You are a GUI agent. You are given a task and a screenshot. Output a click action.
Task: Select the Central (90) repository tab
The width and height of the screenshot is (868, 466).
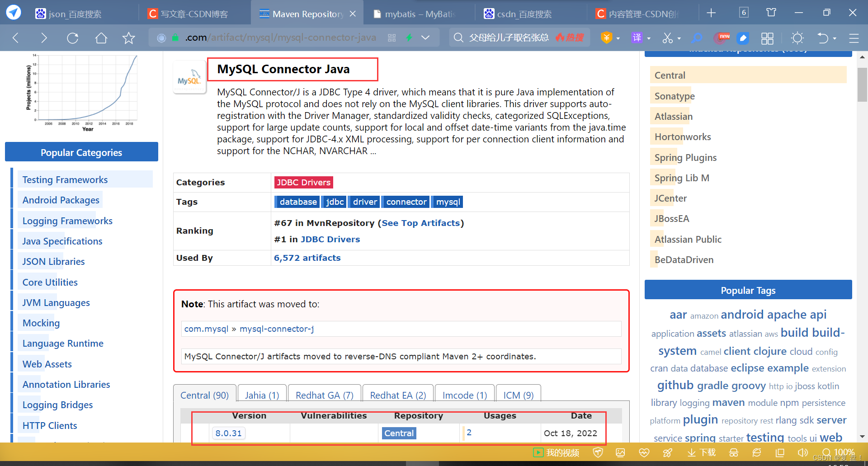(204, 395)
